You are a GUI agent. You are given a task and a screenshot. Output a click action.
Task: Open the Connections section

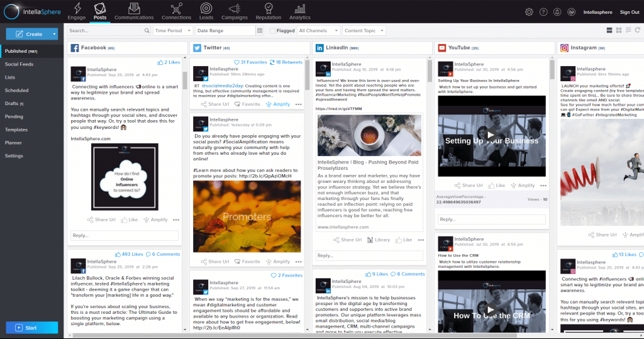(x=176, y=11)
